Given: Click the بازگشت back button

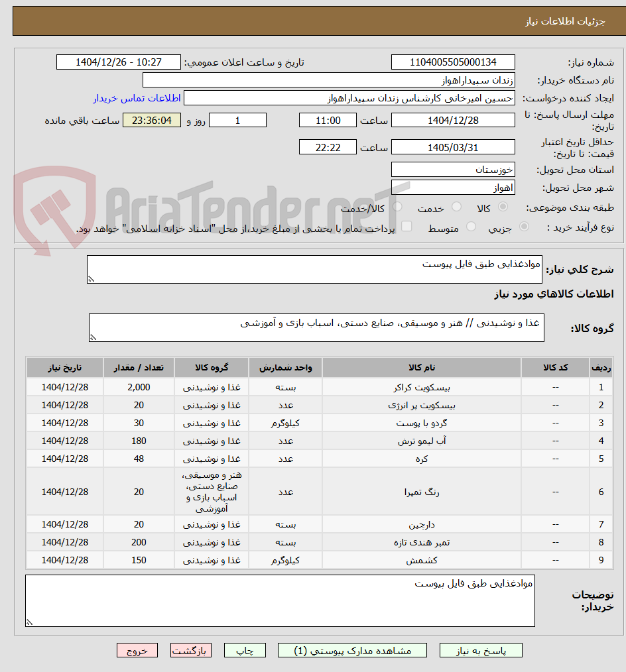Looking at the screenshot, I should click(x=191, y=651).
